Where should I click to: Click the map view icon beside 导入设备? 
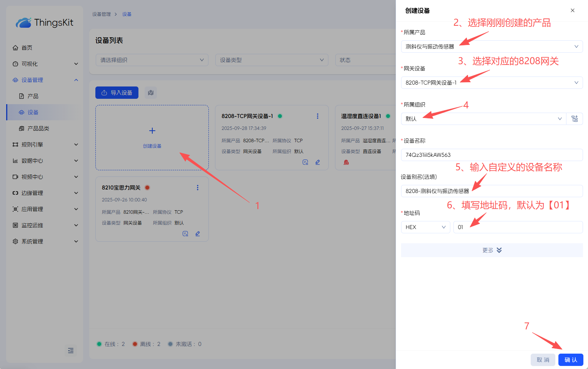pyautogui.click(x=151, y=93)
